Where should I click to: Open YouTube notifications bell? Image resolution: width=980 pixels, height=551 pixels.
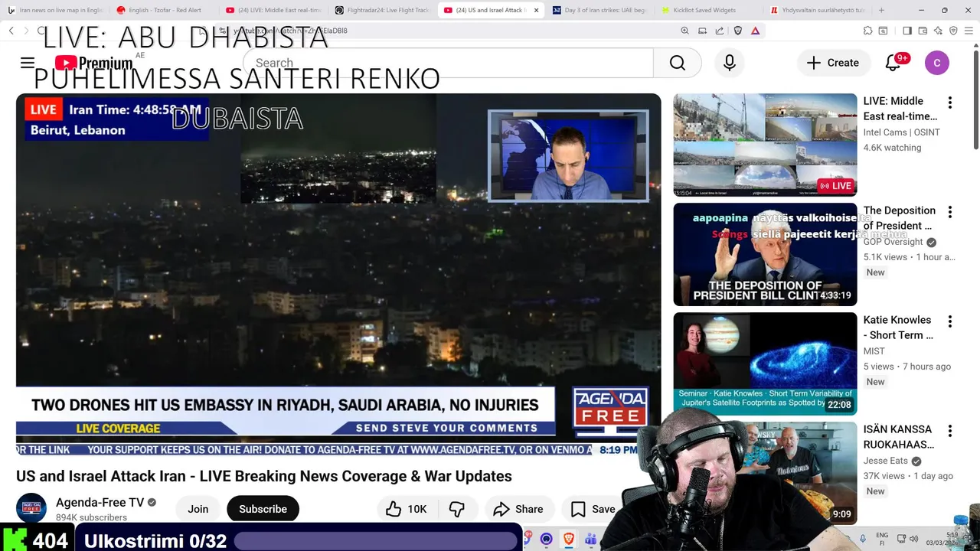893,63
